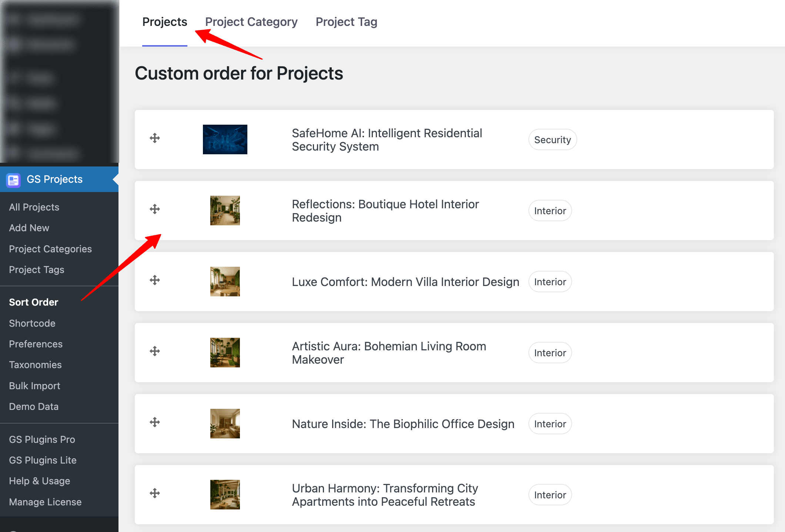Open Bulk Import page
The image size is (785, 532).
tap(34, 386)
